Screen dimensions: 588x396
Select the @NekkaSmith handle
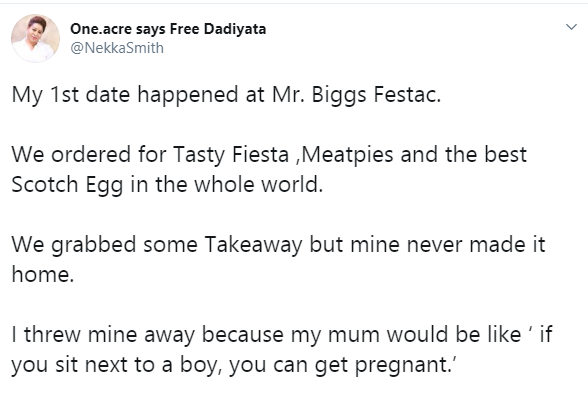117,48
